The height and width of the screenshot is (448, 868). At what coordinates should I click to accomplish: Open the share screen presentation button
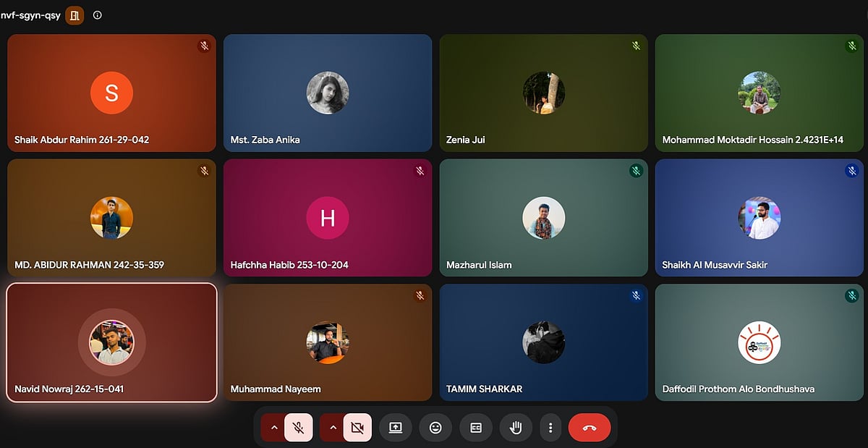[395, 427]
